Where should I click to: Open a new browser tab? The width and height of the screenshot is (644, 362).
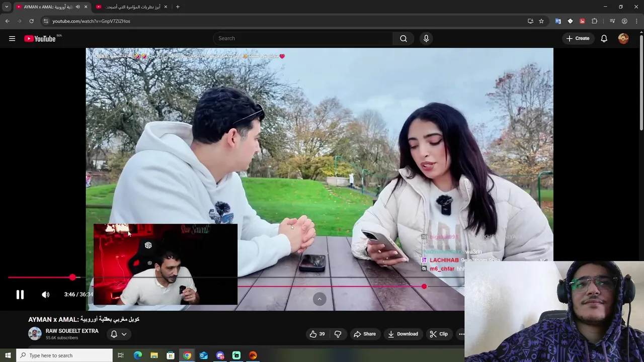178,7
